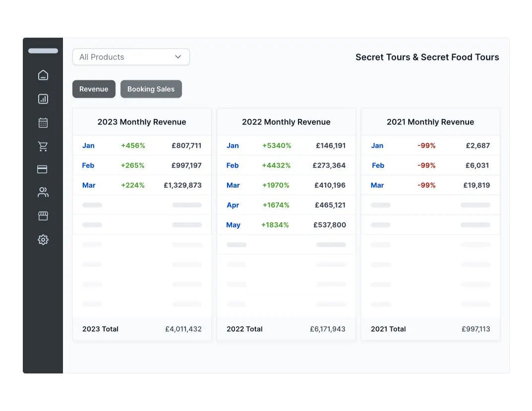Click the £807,711 revenue amount
The width and height of the screenshot is (532, 411).
pos(186,146)
